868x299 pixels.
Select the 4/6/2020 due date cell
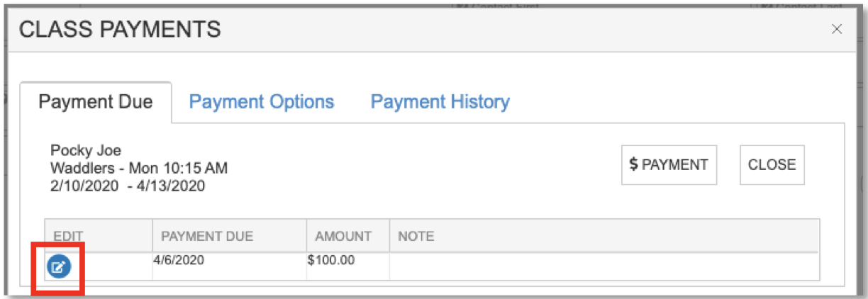coord(179,260)
